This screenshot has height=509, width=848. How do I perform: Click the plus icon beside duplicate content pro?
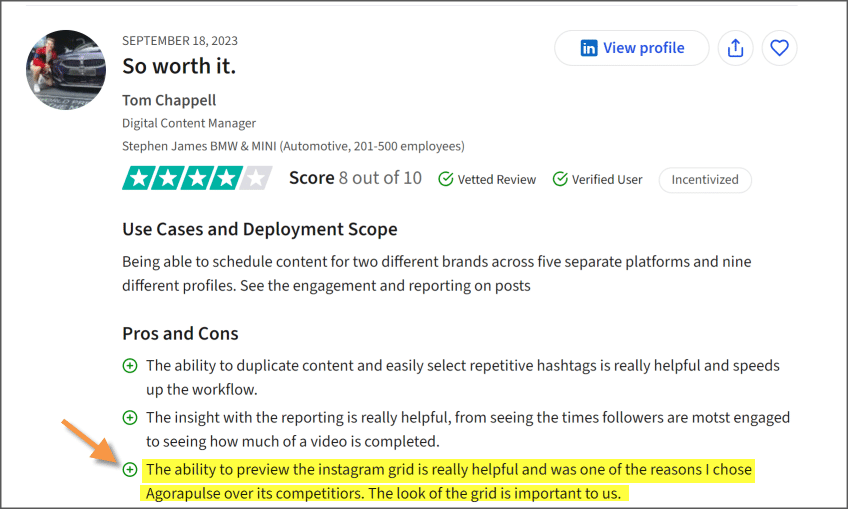[x=130, y=366]
